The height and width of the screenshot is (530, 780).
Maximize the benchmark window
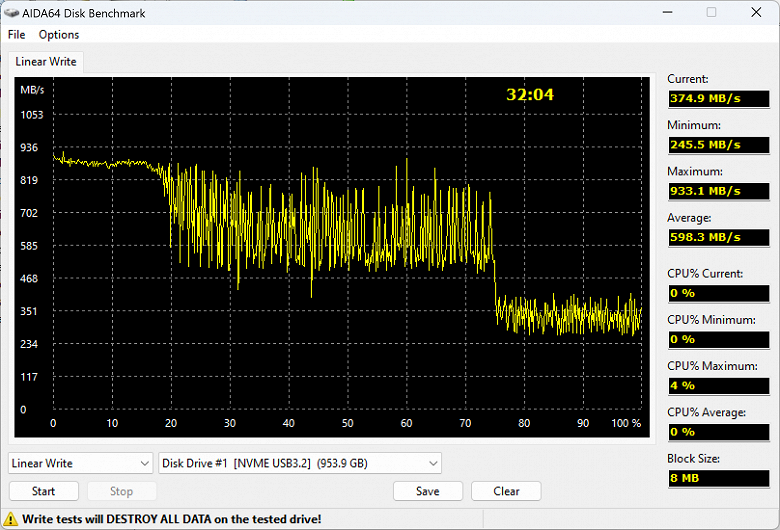point(711,12)
